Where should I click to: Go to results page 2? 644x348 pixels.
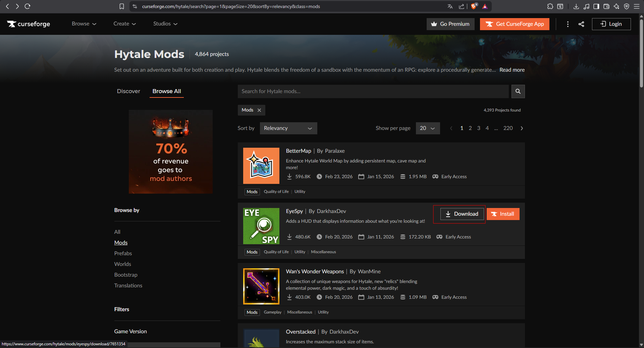pyautogui.click(x=470, y=128)
